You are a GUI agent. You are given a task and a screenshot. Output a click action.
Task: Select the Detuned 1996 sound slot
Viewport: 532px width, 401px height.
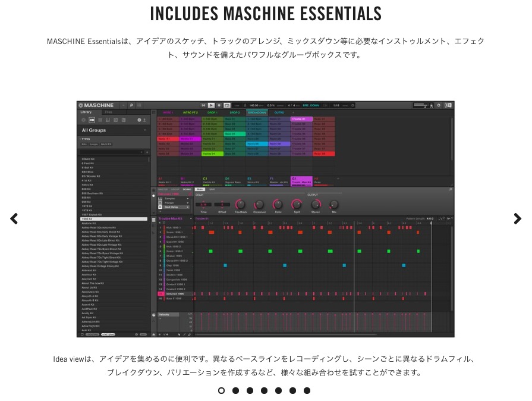point(175,294)
